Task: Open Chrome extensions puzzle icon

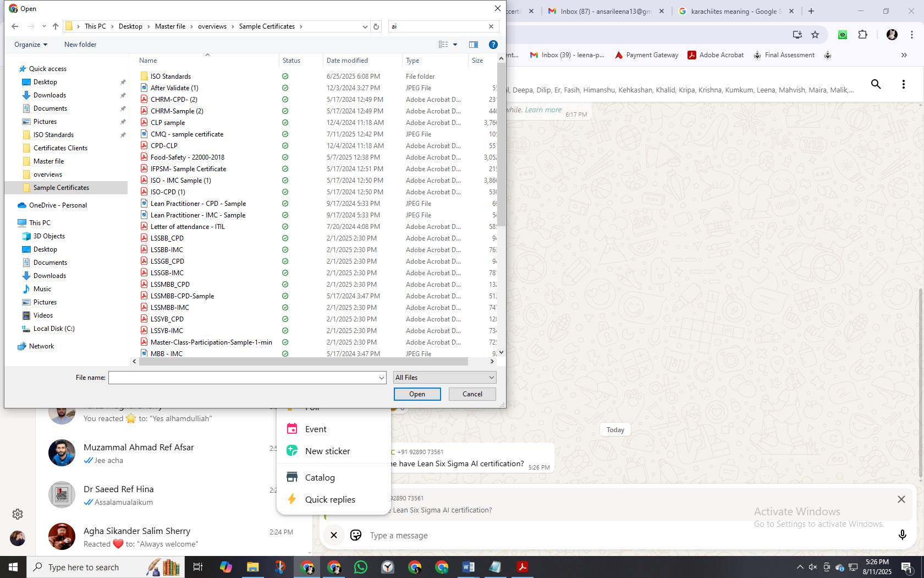Action: [862, 35]
